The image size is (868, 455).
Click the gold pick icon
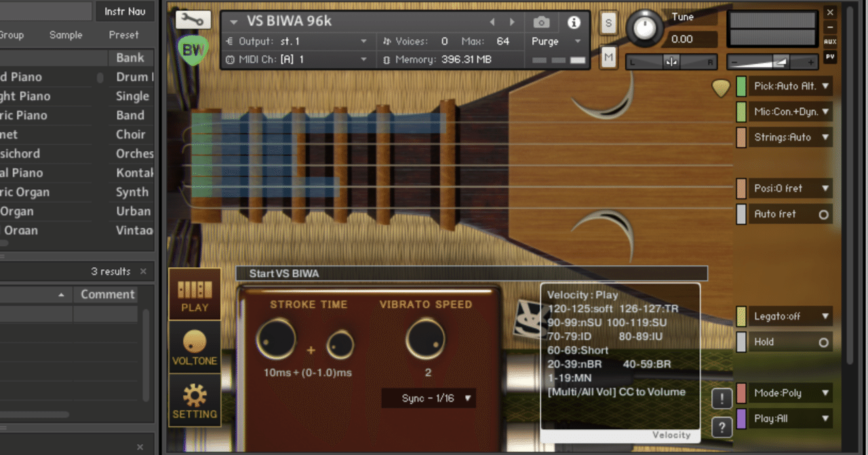(721, 87)
